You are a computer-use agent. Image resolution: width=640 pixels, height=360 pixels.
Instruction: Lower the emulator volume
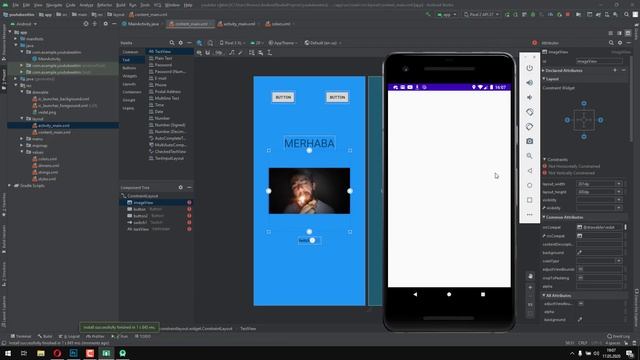pyautogui.click(x=529, y=97)
